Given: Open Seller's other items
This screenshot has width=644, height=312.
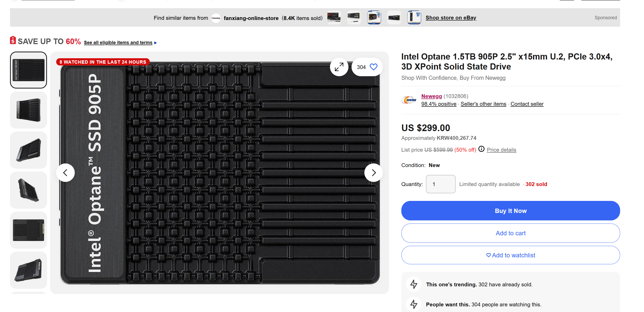Looking at the screenshot, I should coord(484,104).
